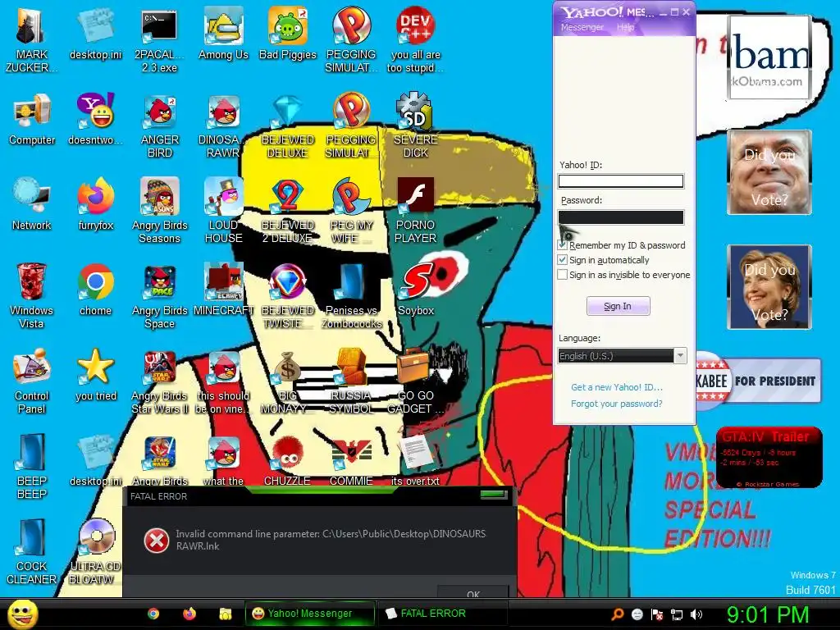840x630 pixels.
Task: Open the Network desktop icon
Action: 32,204
